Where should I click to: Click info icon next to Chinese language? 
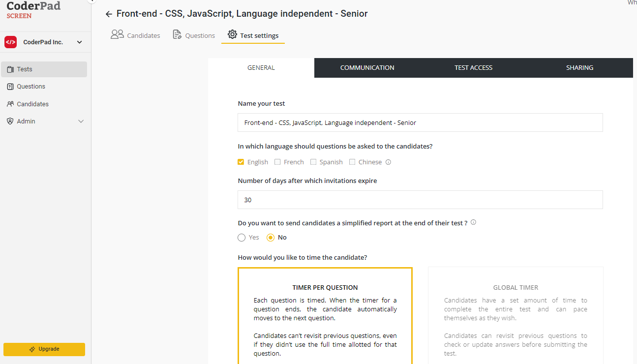click(388, 162)
